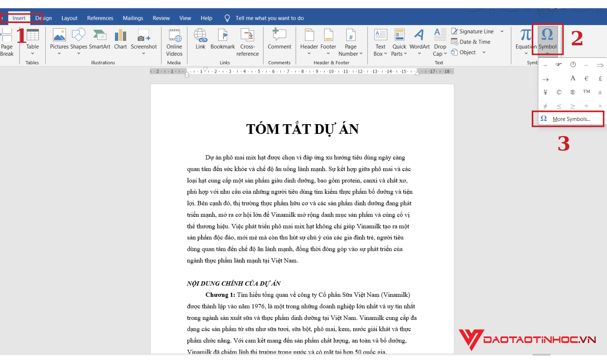The image size is (607, 364).
Task: Insert the letter A symbol
Action: click(x=573, y=78)
